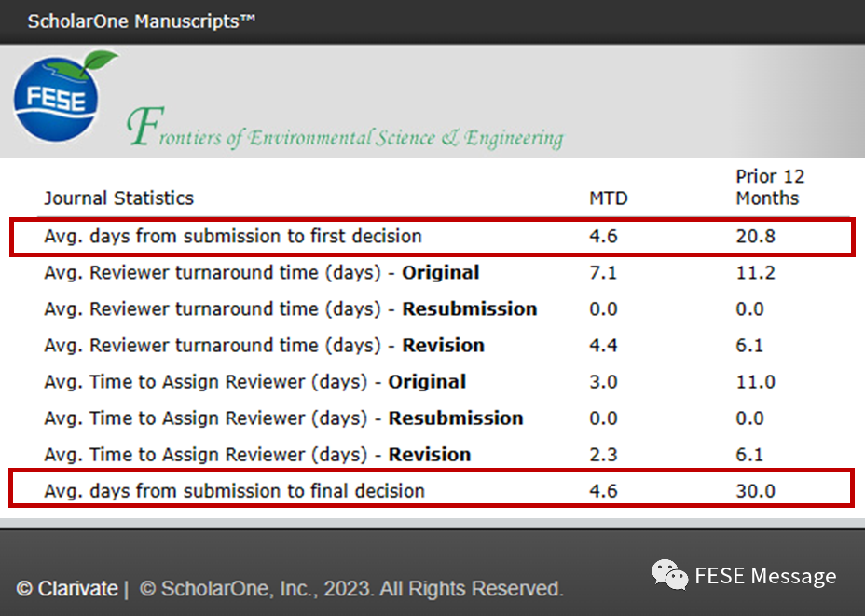Click the ScholarOne Manuscripts header title
Viewport: 865px width, 616px height.
[x=141, y=21]
